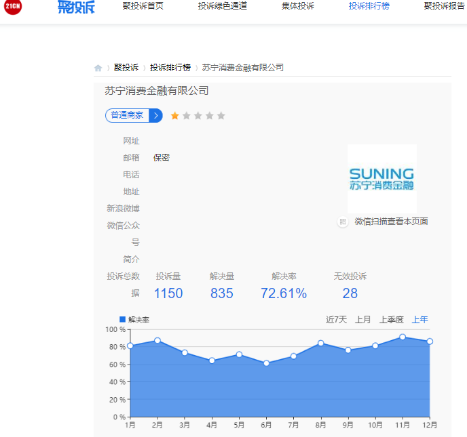Click resolved count 835

point(222,293)
